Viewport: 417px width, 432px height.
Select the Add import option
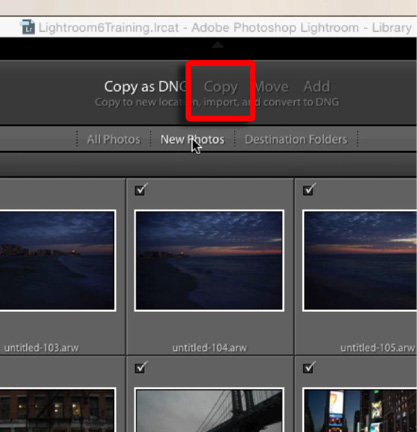point(317,87)
